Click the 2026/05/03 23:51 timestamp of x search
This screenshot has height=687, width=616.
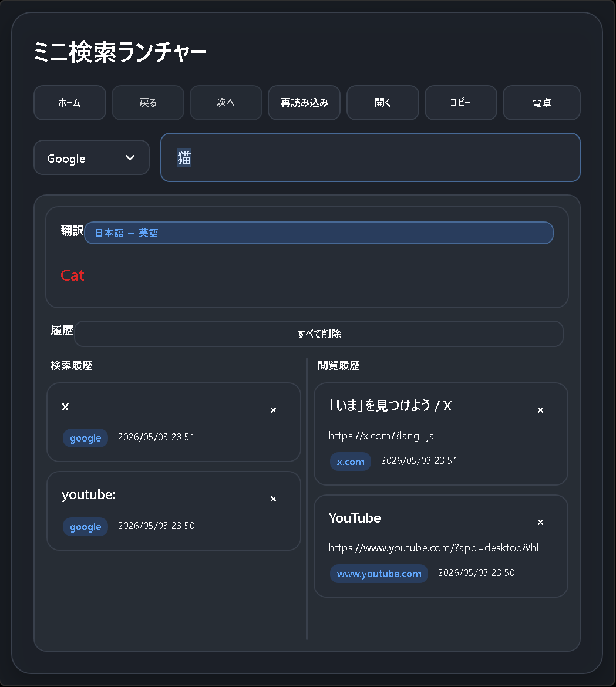tap(156, 437)
